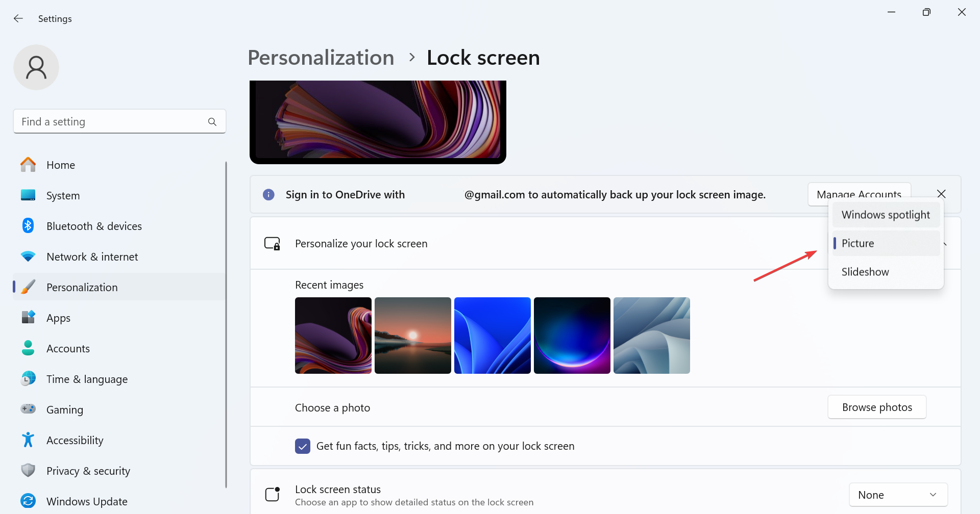Open Network & internet settings
This screenshot has width=980, height=514.
click(x=92, y=256)
